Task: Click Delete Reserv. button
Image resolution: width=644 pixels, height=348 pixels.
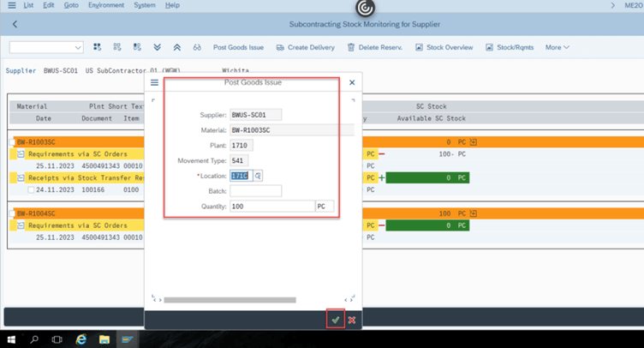Action: click(374, 47)
